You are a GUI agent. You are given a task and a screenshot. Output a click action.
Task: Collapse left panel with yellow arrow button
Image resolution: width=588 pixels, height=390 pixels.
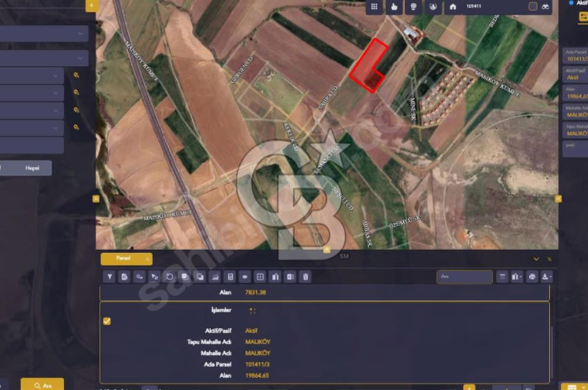[92, 6]
